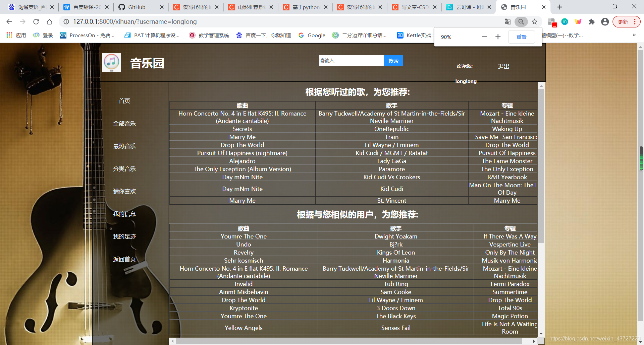This screenshot has height=345, width=644.
Task: Open 首页 in the sidebar
Action: tap(124, 101)
